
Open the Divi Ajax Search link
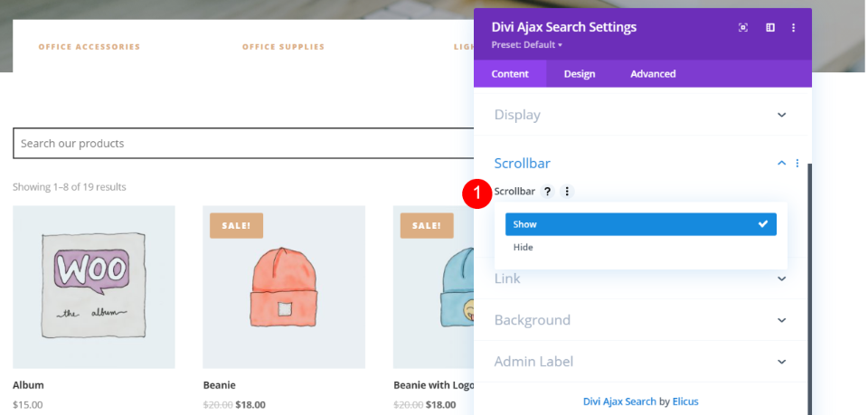tap(619, 401)
